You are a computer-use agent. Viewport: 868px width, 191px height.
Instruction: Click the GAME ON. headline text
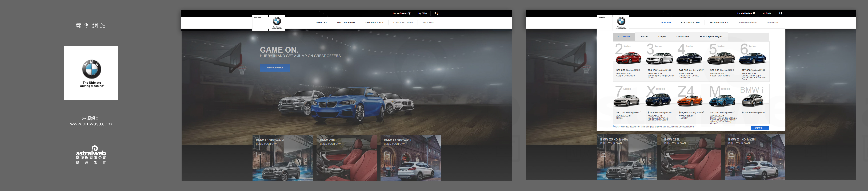279,50
